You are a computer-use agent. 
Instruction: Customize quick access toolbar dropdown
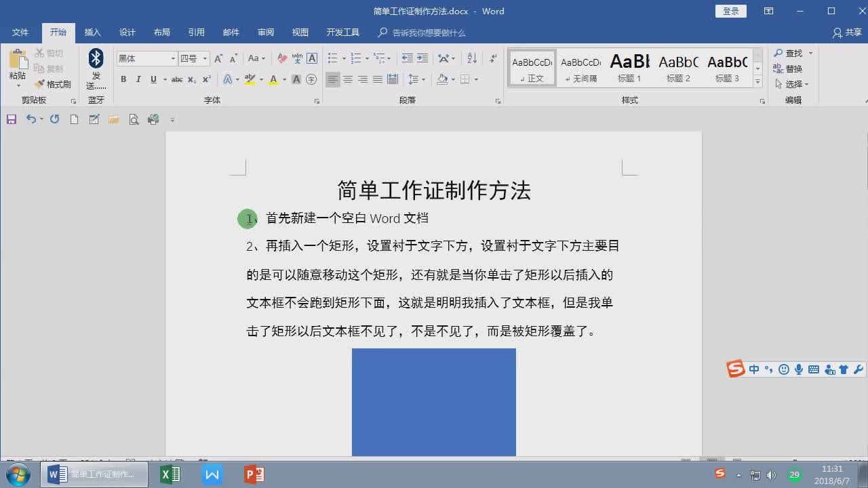point(172,120)
